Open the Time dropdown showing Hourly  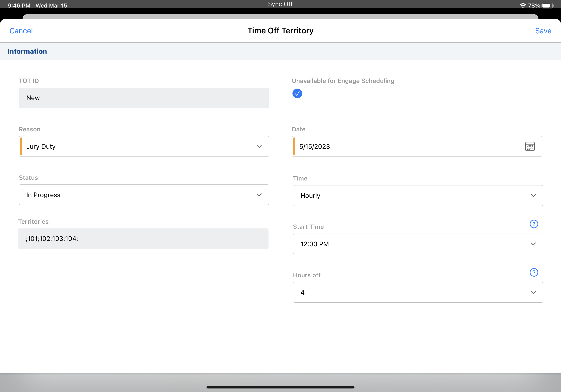[418, 195]
